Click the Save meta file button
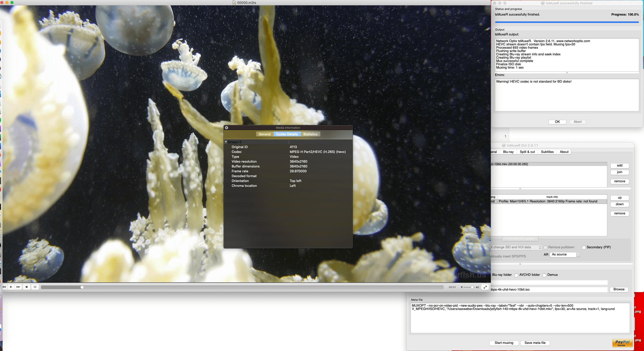The width and height of the screenshot is (644, 351). [535, 343]
